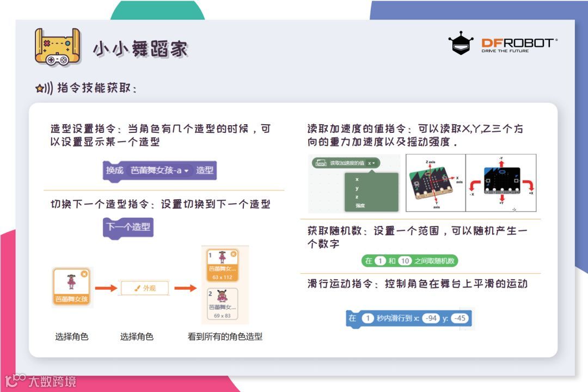Click the seconds field in the glide block
This screenshot has height=392, width=588.
368,318
